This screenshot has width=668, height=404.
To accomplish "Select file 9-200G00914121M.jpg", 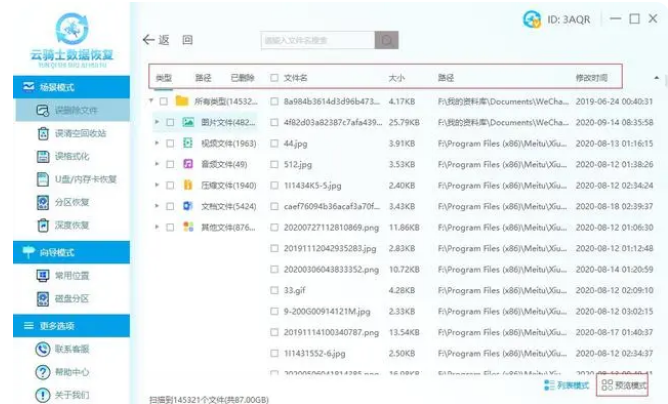I will pyautogui.click(x=327, y=312).
